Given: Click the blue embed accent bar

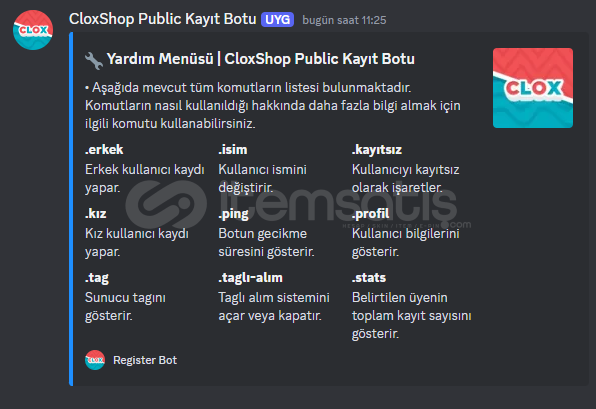Looking at the screenshot, I should pos(71,209).
